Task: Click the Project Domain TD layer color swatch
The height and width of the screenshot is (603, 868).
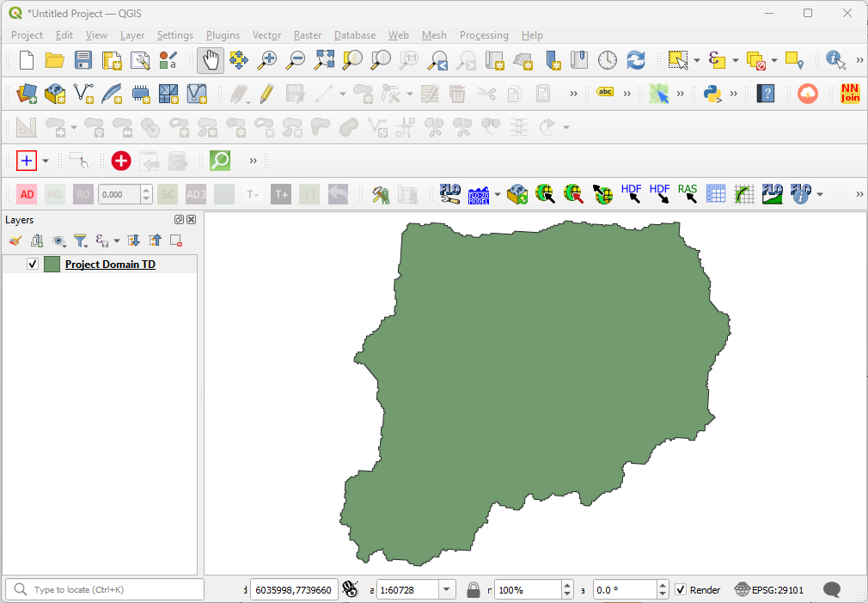Action: [52, 265]
